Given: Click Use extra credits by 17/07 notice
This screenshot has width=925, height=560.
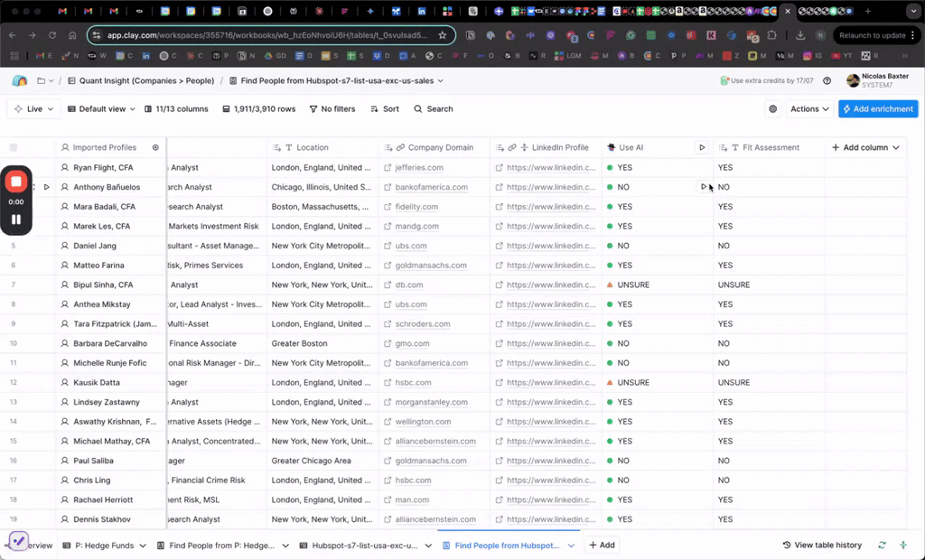Looking at the screenshot, I should [767, 81].
